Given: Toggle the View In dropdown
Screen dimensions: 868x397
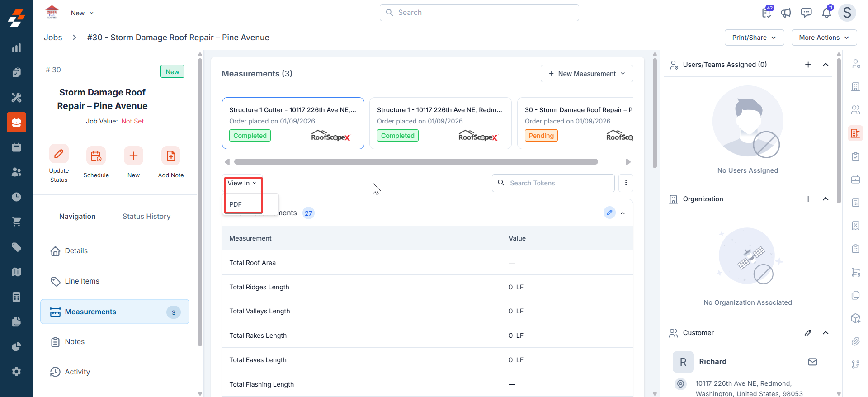Looking at the screenshot, I should [242, 183].
